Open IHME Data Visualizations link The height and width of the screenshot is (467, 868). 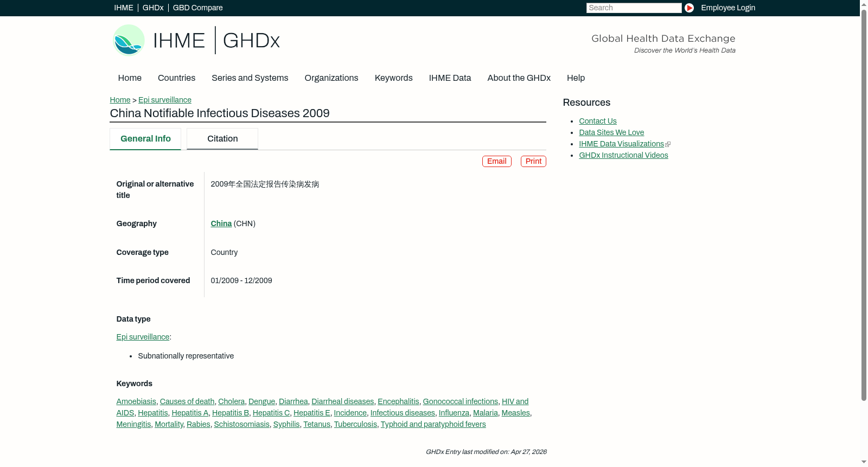[621, 144]
